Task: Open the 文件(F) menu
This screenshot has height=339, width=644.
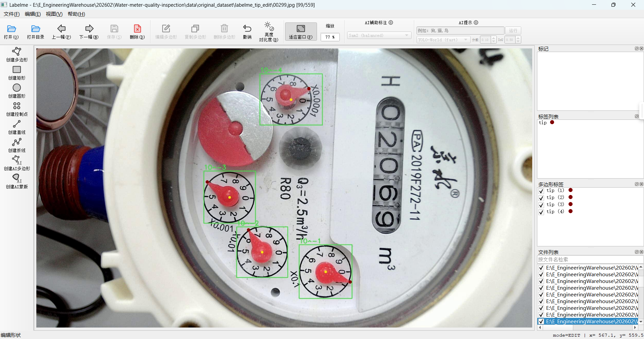Action: (x=12, y=14)
